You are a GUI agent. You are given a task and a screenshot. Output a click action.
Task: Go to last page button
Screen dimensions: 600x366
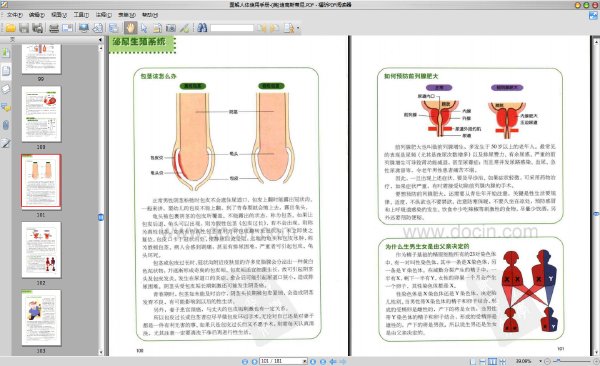(323, 361)
